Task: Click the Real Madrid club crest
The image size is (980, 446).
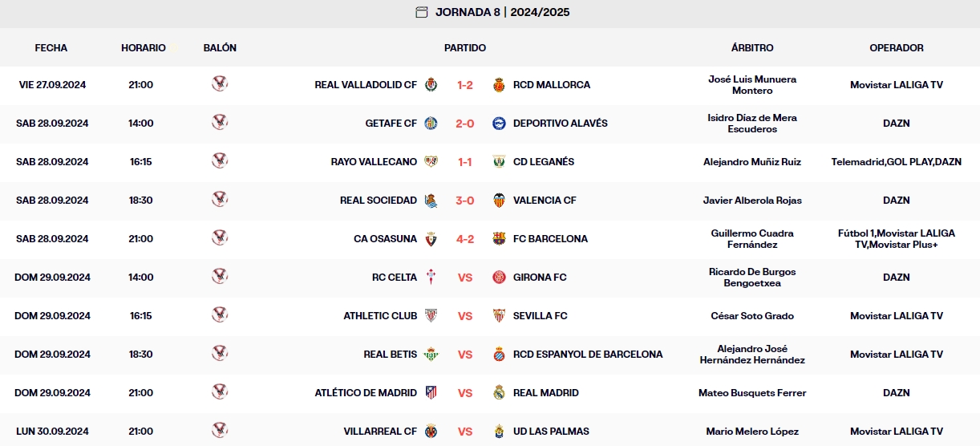Action: [x=499, y=393]
